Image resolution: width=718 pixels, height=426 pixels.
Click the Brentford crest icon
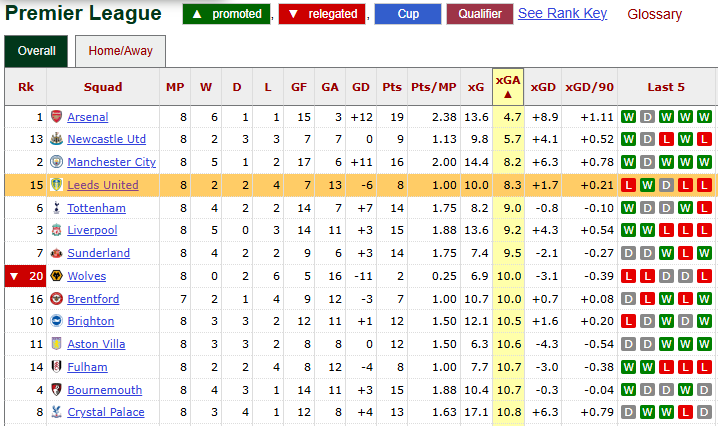56,299
